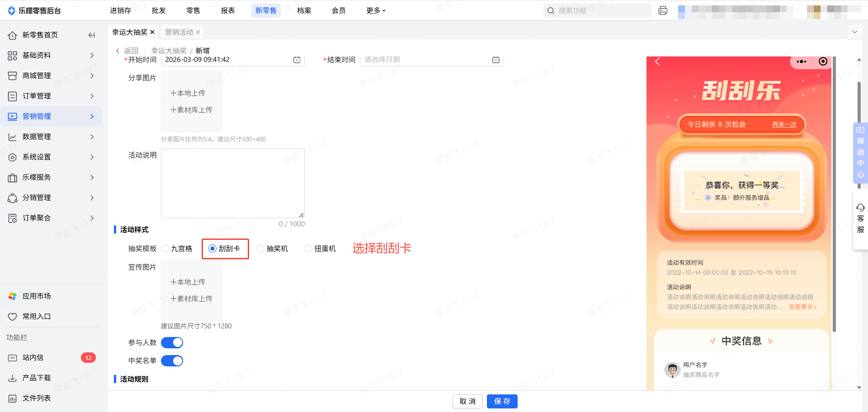Click the 乐檬零售后台 logo
Image resolution: width=868 pixels, height=412 pixels.
point(34,10)
